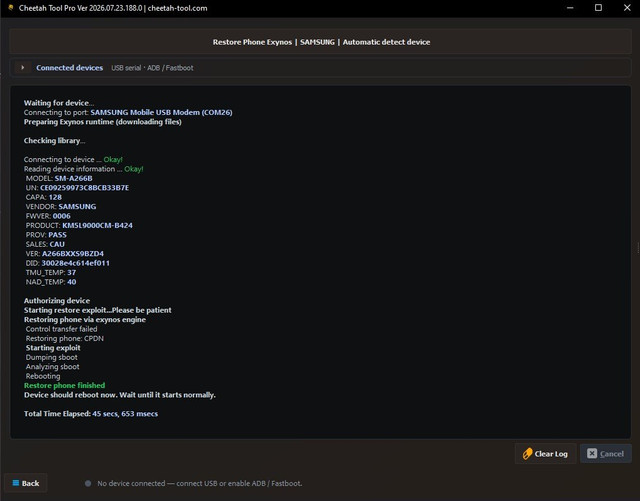Image resolution: width=640 pixels, height=501 pixels.
Task: Expand the Connected devices panel chevron
Action: pos(22,67)
